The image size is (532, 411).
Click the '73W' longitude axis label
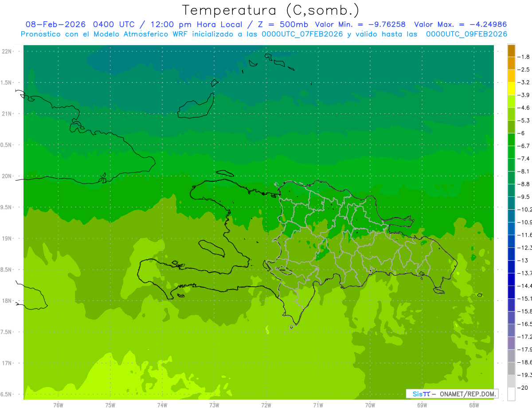coord(214,405)
